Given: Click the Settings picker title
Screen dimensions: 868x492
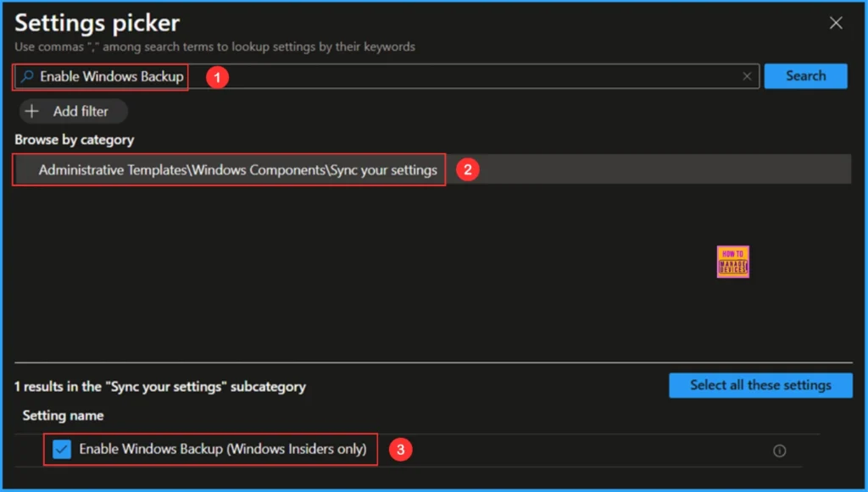Looking at the screenshot, I should [x=97, y=23].
